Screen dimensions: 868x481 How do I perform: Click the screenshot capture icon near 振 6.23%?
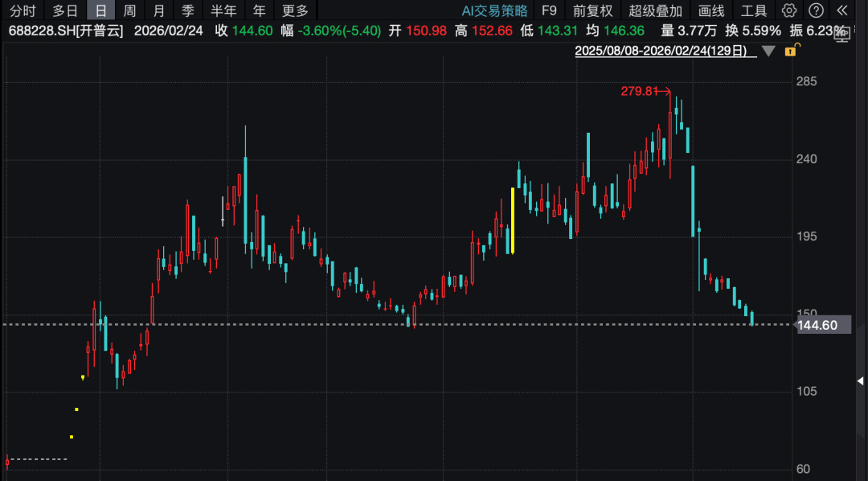pos(841,35)
